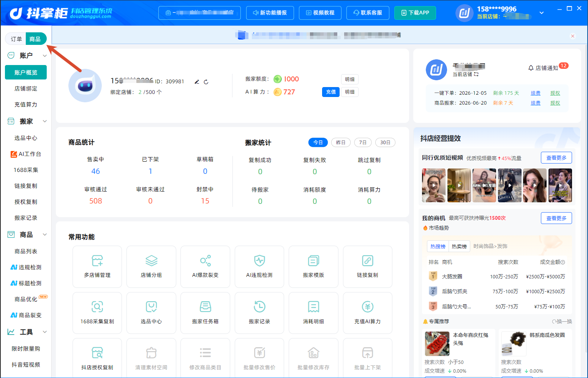Click the 视频教程 header button

[x=320, y=13]
